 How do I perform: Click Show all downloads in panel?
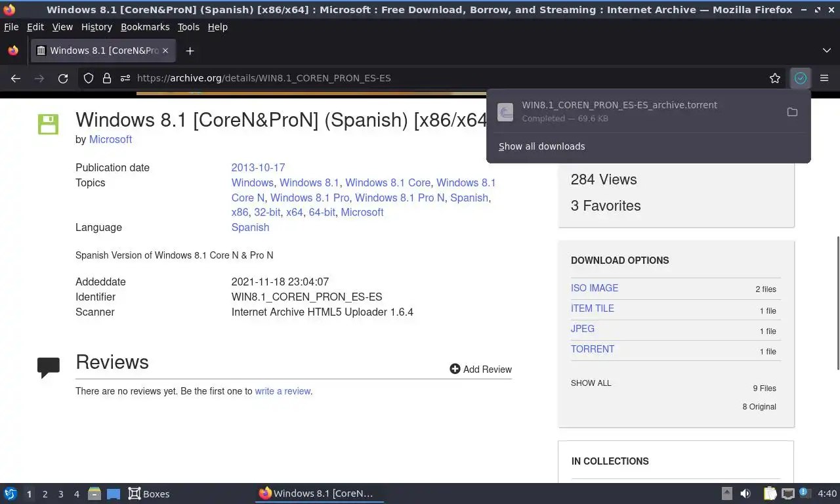click(541, 146)
